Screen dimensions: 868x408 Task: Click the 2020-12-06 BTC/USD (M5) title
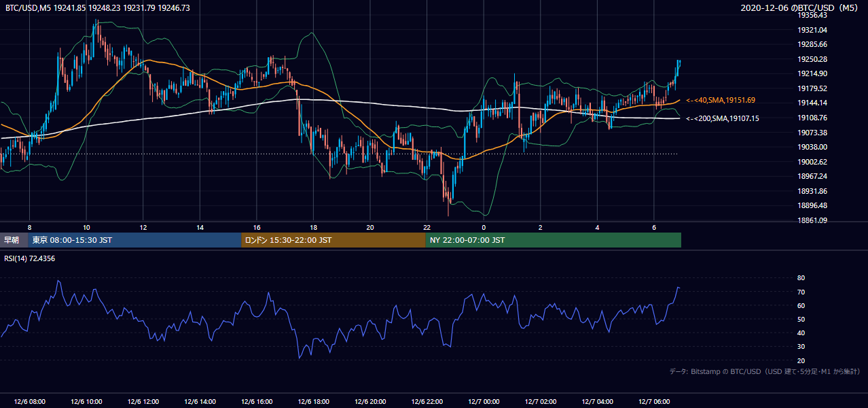(x=801, y=7)
